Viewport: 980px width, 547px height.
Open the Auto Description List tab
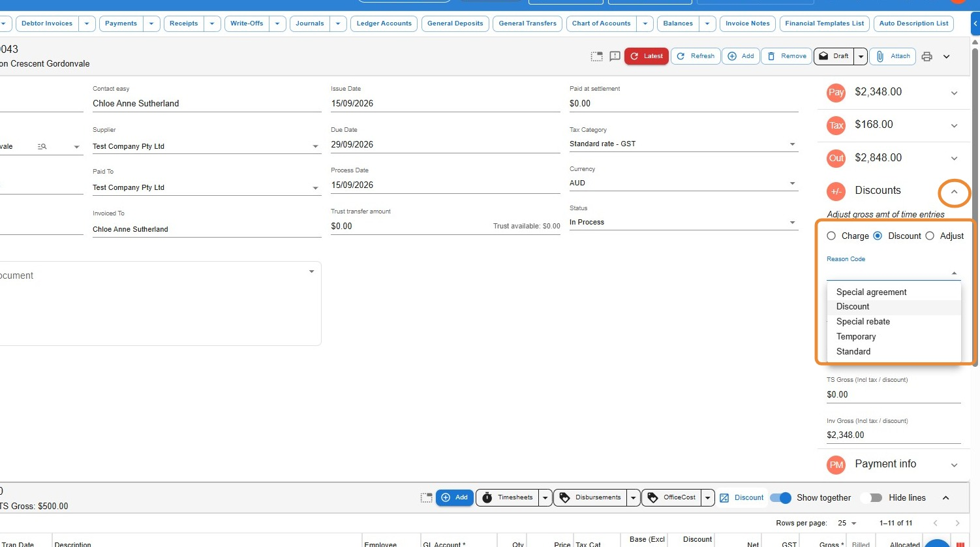(913, 23)
